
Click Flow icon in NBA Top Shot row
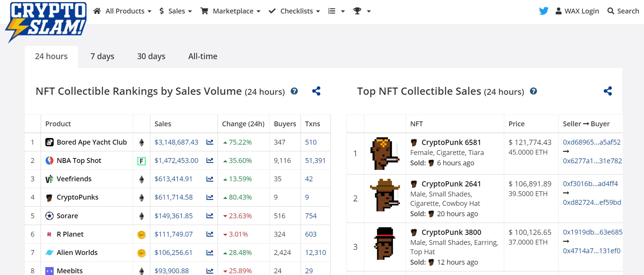pyautogui.click(x=142, y=161)
